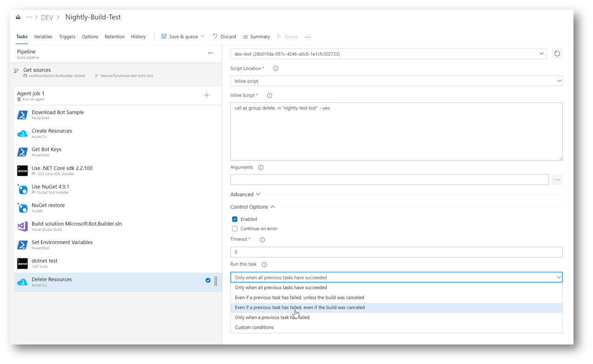Click the Delete Resources drag handle dots
The height and width of the screenshot is (364, 593).
[x=216, y=281]
